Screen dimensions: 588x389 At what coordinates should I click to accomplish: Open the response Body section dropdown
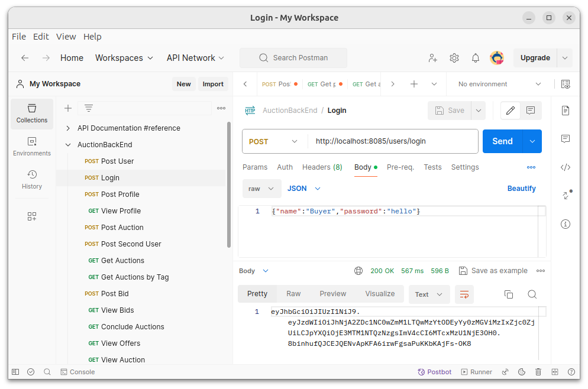pos(254,271)
